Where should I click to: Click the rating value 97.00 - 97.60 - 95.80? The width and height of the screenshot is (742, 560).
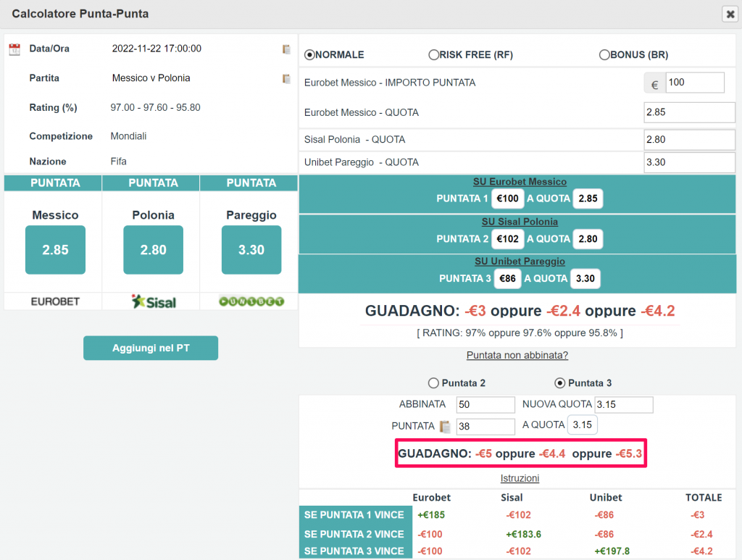(x=156, y=107)
